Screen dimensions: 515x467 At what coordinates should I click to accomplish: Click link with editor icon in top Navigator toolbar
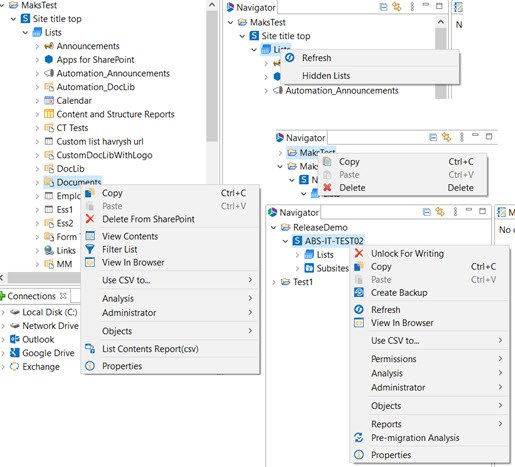coord(397,6)
